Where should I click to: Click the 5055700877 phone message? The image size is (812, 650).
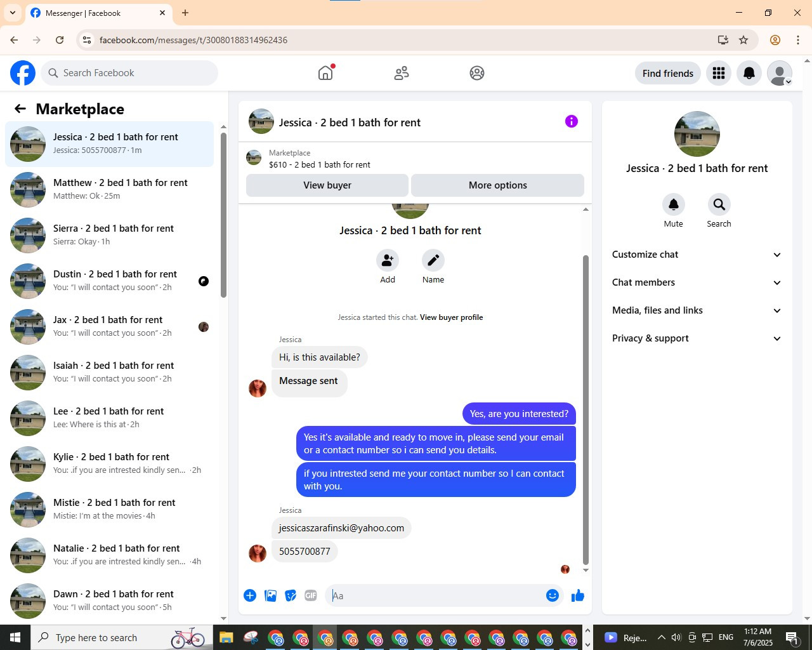pos(304,552)
